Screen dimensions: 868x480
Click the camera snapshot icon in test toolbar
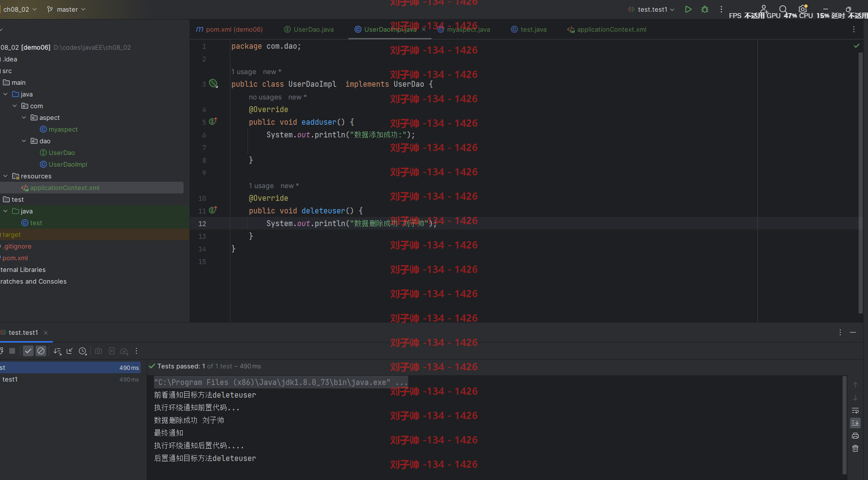[x=98, y=351]
